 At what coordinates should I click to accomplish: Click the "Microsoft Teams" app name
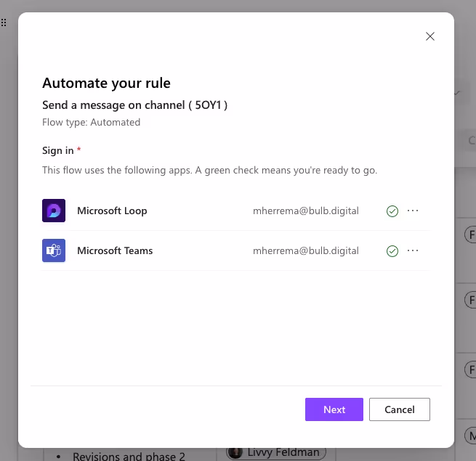115,250
